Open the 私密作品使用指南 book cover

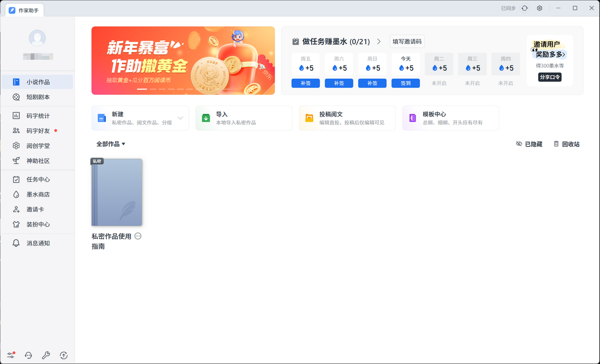(116, 192)
